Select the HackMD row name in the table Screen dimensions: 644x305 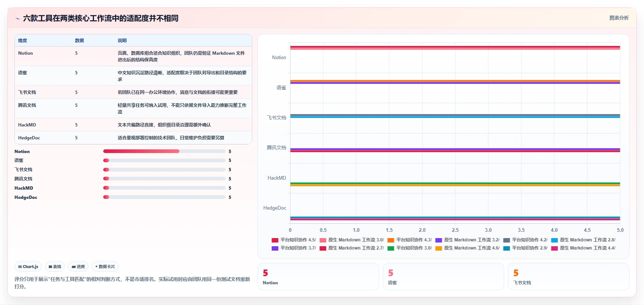click(x=27, y=125)
